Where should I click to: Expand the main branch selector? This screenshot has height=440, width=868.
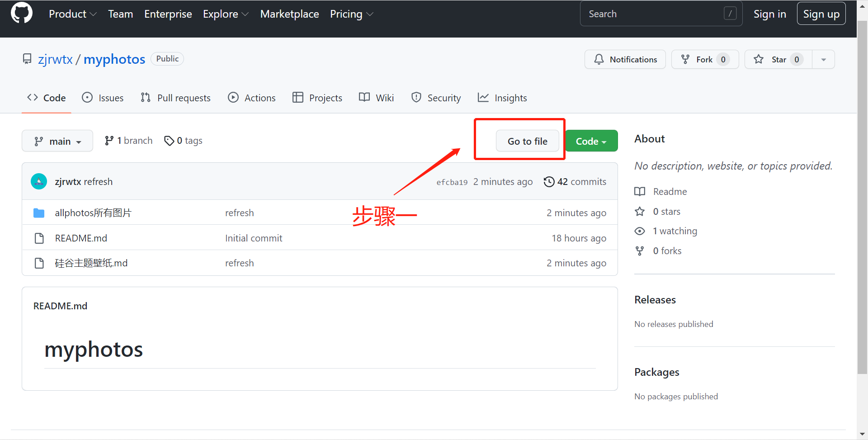[x=57, y=141]
